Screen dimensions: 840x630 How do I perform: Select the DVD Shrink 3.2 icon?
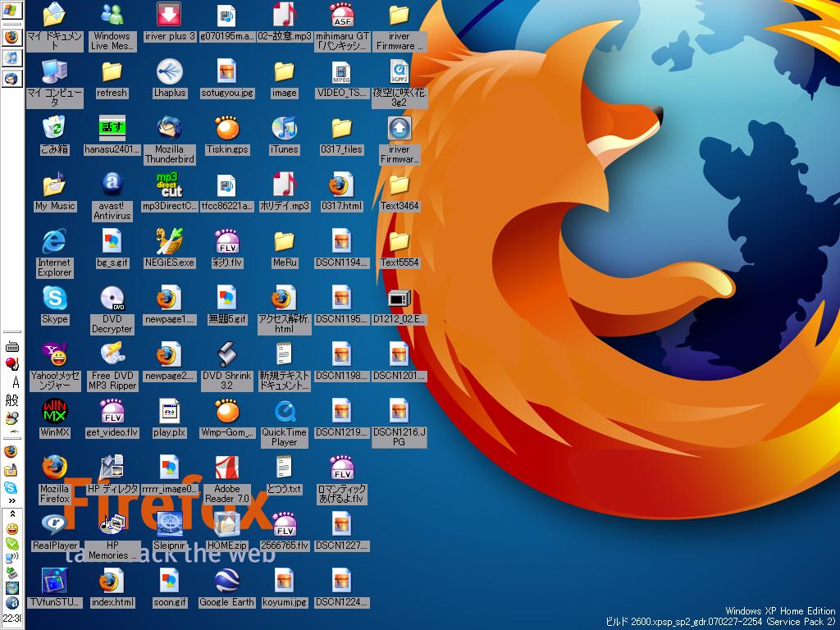coord(226,366)
